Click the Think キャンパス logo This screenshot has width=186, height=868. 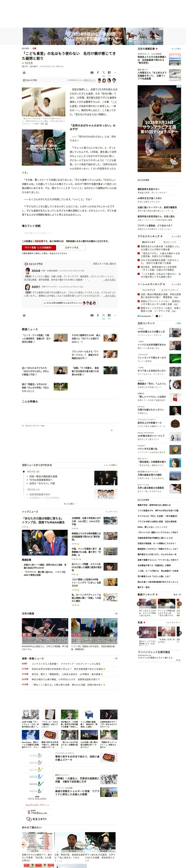click(37, 812)
